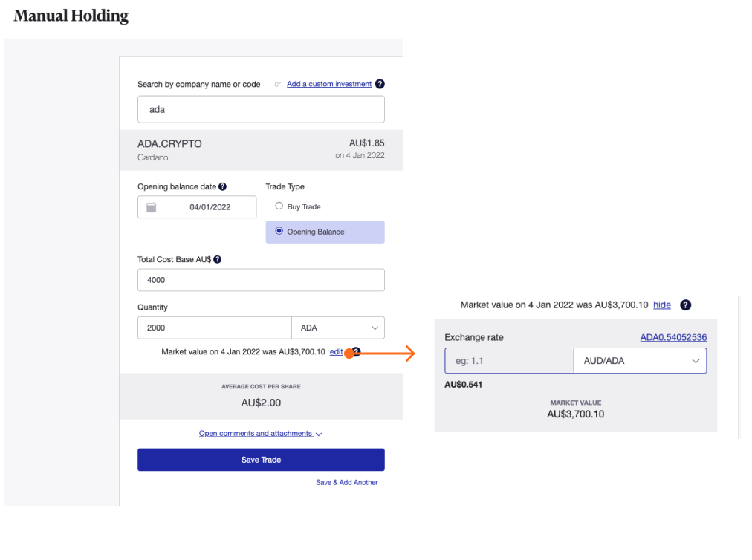Click the Exchange rate input box

(x=509, y=361)
